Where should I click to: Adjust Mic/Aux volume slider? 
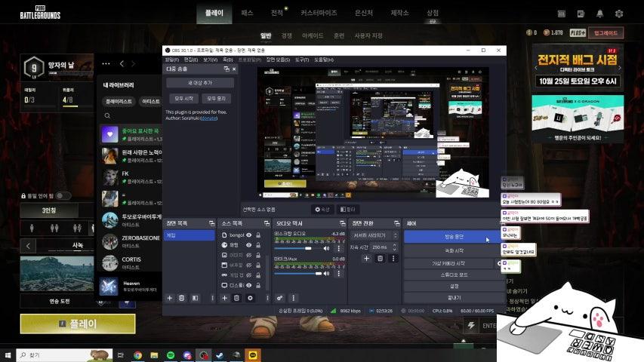(x=298, y=273)
